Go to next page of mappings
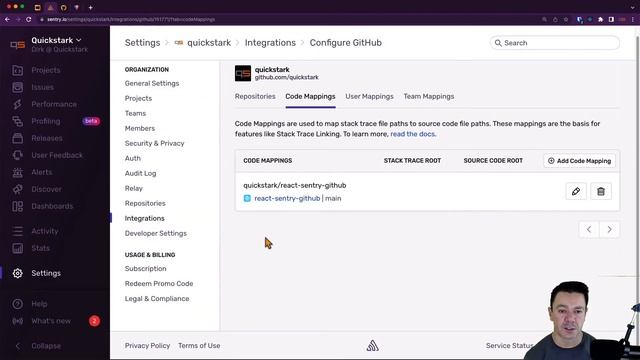 (609, 229)
